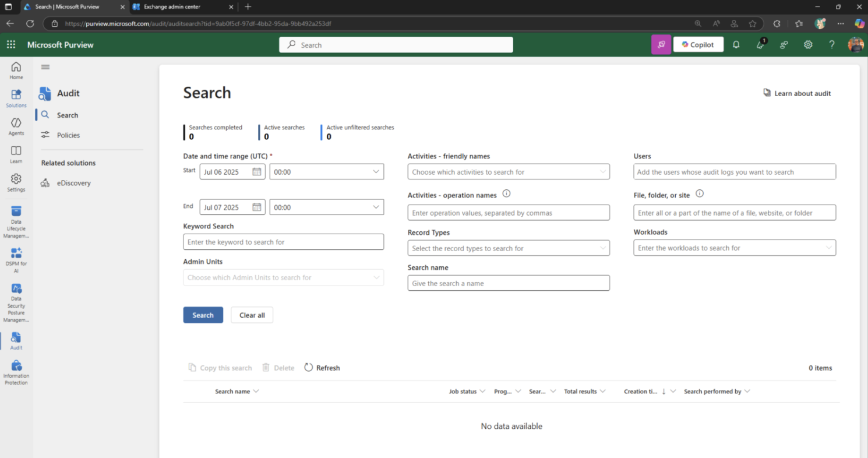This screenshot has width=868, height=458.
Task: Open browser extensions icon
Action: tap(777, 23)
